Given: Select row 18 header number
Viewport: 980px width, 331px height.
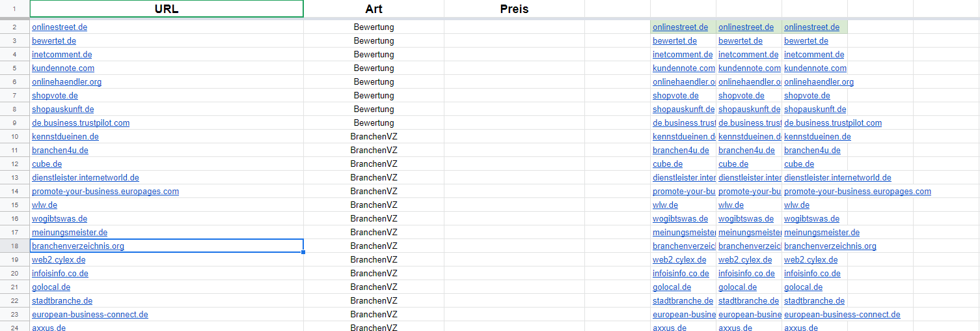Looking at the screenshot, I should pyautogui.click(x=15, y=246).
